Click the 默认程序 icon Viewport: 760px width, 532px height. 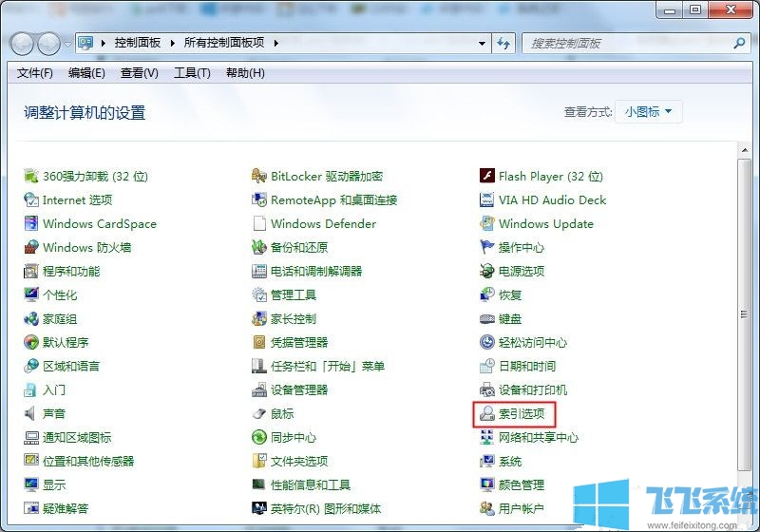[31, 342]
